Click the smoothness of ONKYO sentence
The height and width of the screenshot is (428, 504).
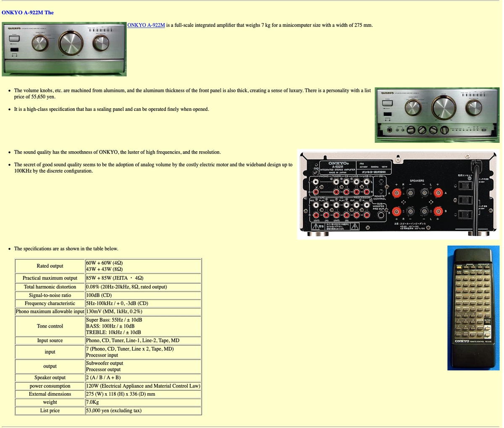[118, 152]
